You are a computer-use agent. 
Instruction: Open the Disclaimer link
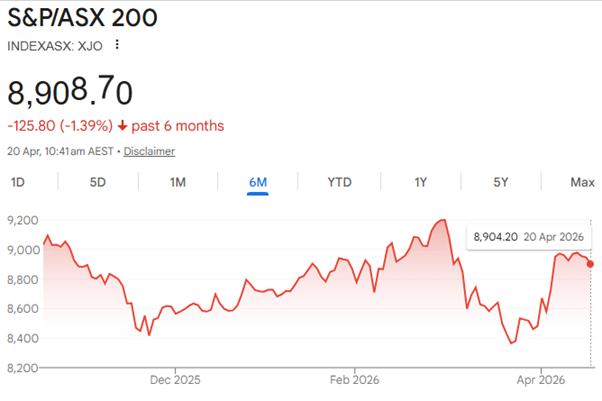[150, 151]
